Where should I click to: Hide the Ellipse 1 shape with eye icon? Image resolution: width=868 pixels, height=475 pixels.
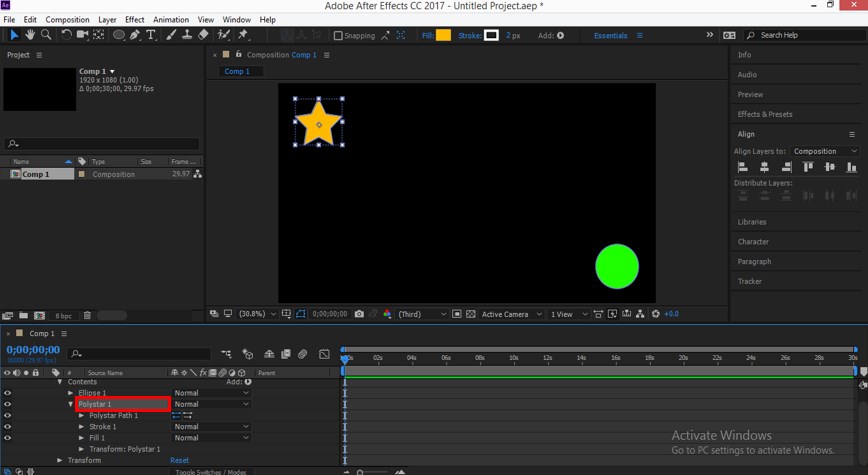point(7,393)
